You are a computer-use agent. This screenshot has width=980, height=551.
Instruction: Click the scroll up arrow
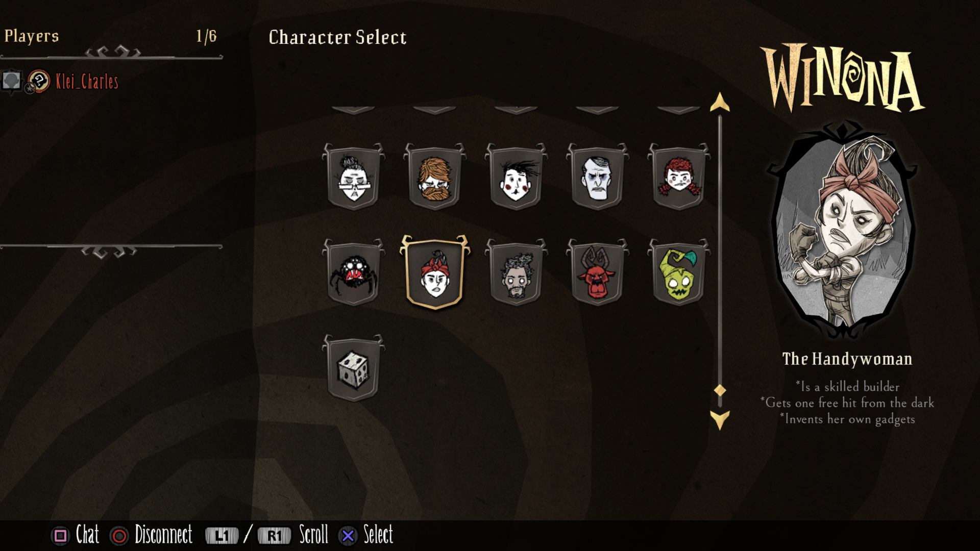click(720, 102)
